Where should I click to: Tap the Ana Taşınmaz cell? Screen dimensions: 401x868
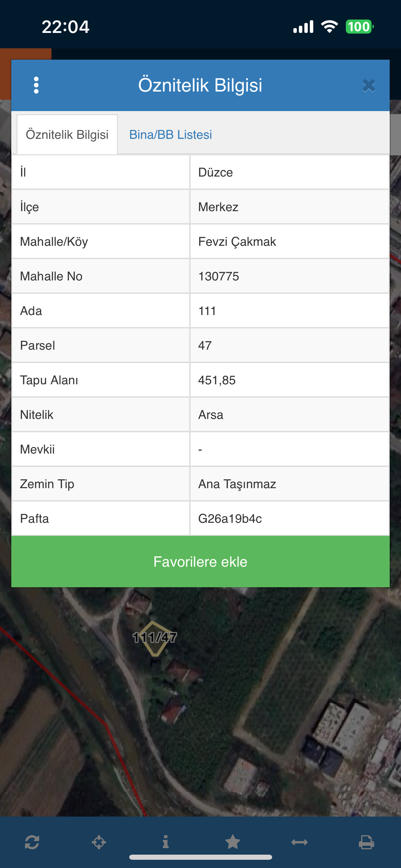(237, 484)
